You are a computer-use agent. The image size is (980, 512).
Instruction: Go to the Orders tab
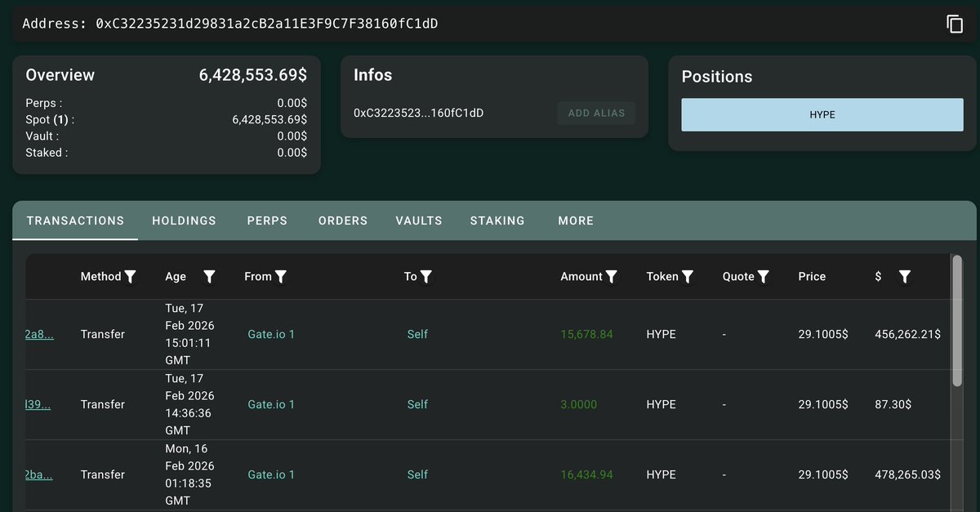click(x=343, y=220)
